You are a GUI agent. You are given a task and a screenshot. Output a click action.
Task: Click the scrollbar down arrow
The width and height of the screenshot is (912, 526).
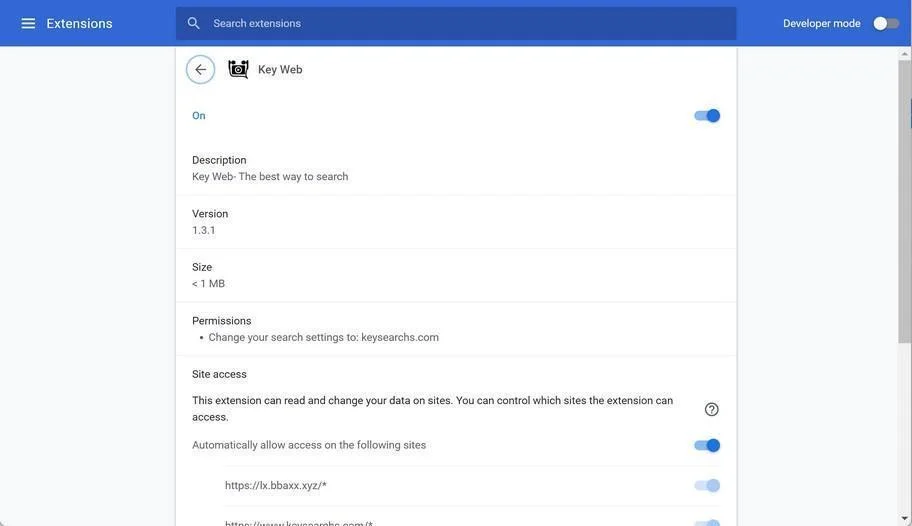pos(904,518)
